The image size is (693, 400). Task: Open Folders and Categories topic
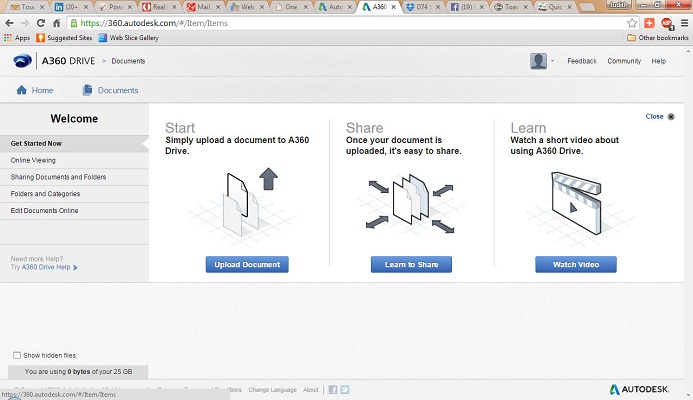74,194
